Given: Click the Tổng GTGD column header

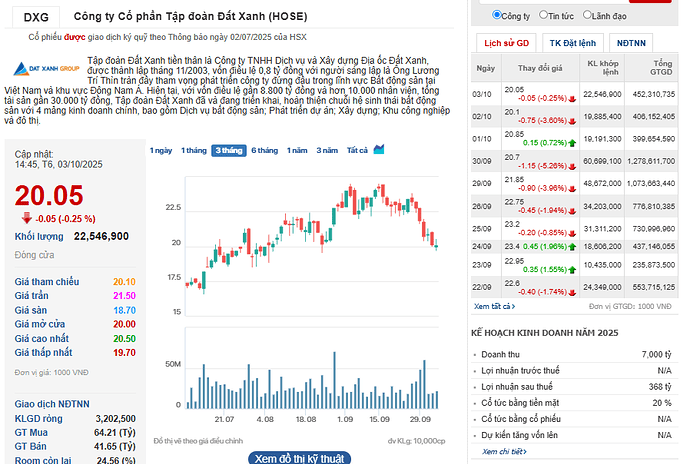Looking at the screenshot, I should tap(651, 68).
